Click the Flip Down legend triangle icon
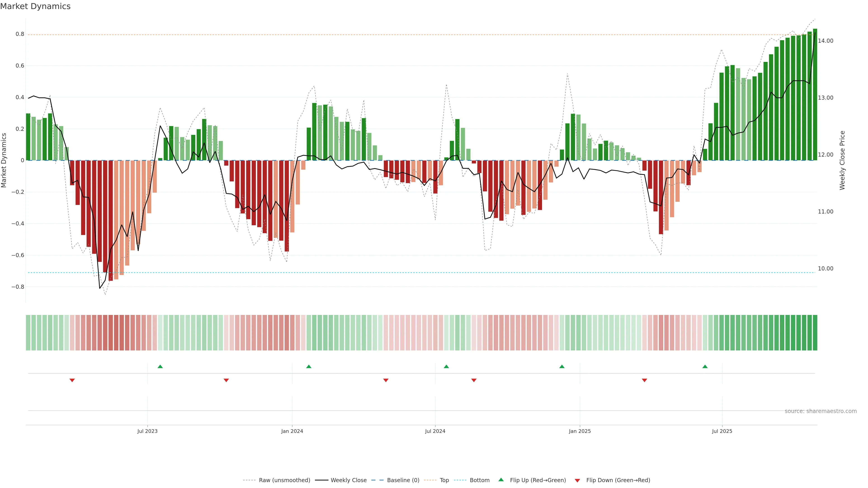The height and width of the screenshot is (488, 868). click(577, 481)
